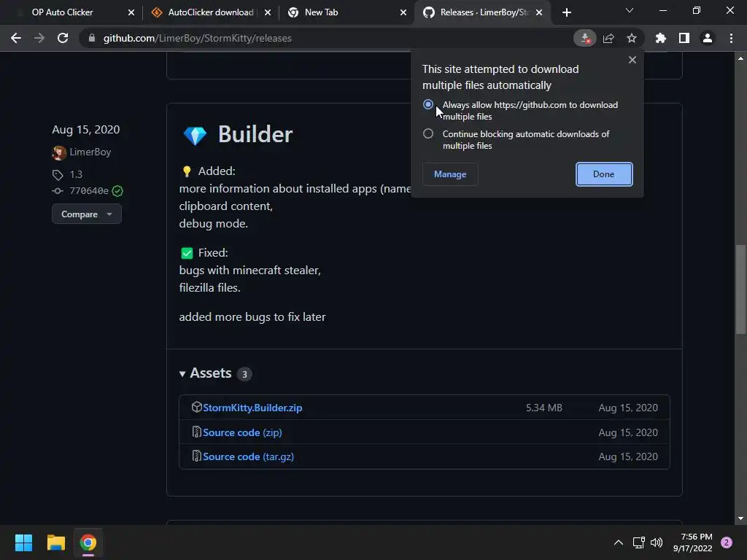Open the Windows Start menu
This screenshot has height=560, width=747.
[23, 542]
